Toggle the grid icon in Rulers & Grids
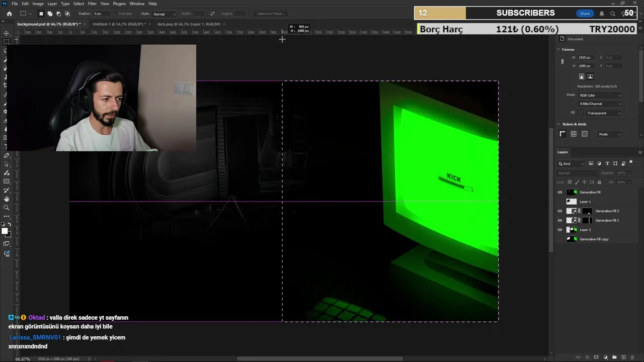Viewport: 644px width, 362px height. tap(574, 134)
